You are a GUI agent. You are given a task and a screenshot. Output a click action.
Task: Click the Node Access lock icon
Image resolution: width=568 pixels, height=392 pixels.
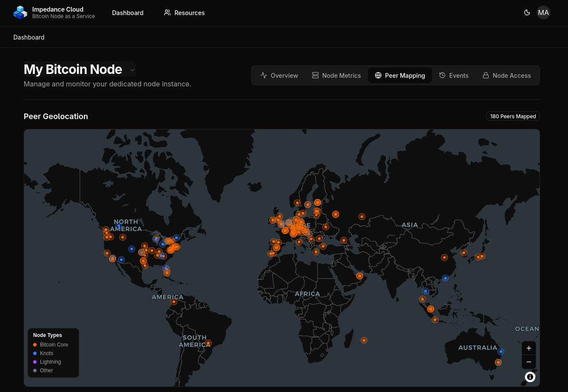point(486,75)
